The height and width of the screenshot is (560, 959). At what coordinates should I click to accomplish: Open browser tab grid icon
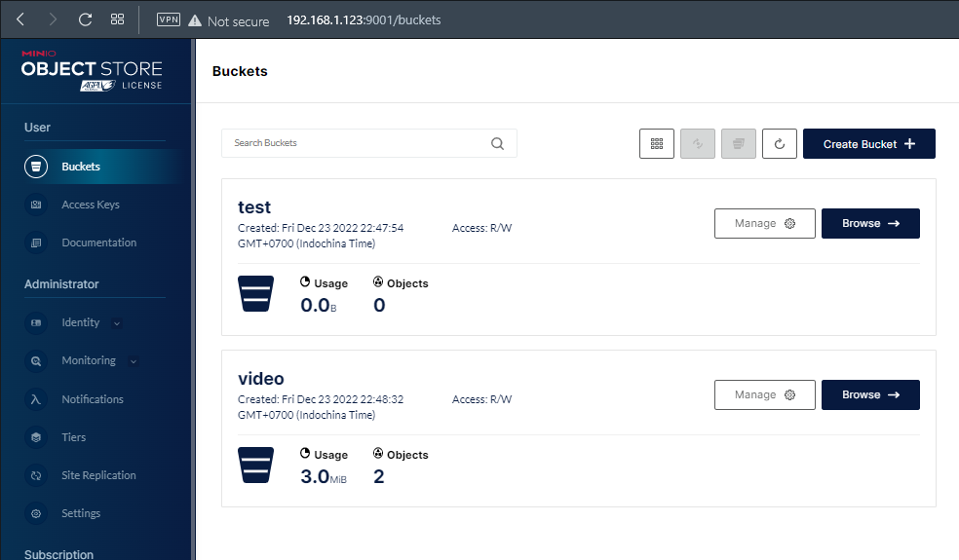click(118, 19)
